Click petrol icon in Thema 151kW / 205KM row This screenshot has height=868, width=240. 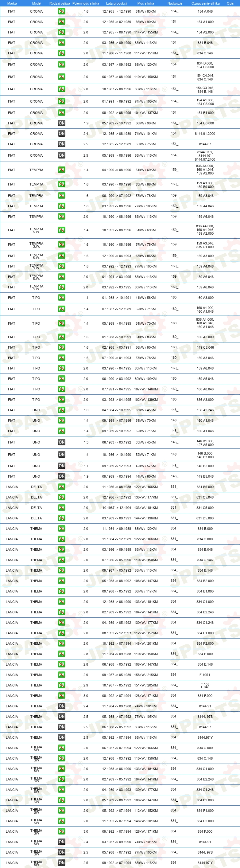click(x=62, y=685)
